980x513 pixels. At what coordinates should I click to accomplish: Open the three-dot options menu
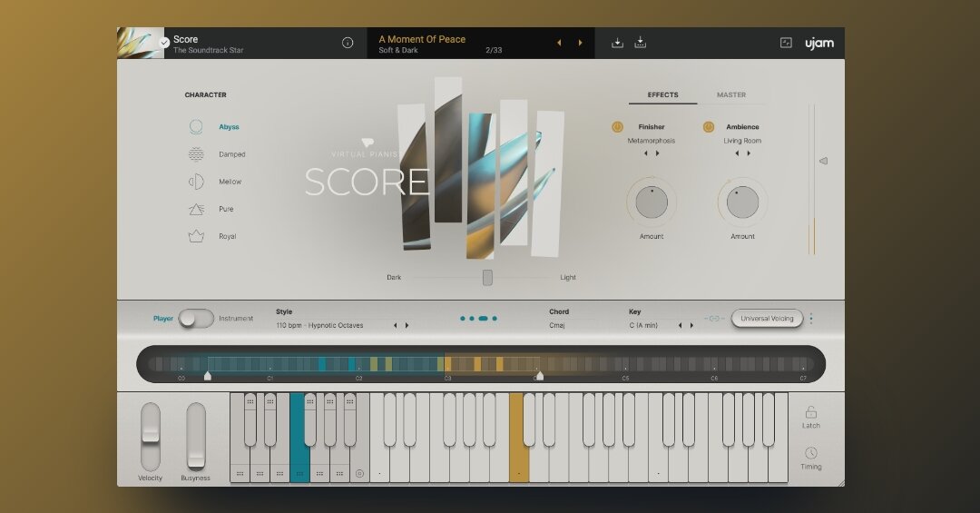point(811,319)
